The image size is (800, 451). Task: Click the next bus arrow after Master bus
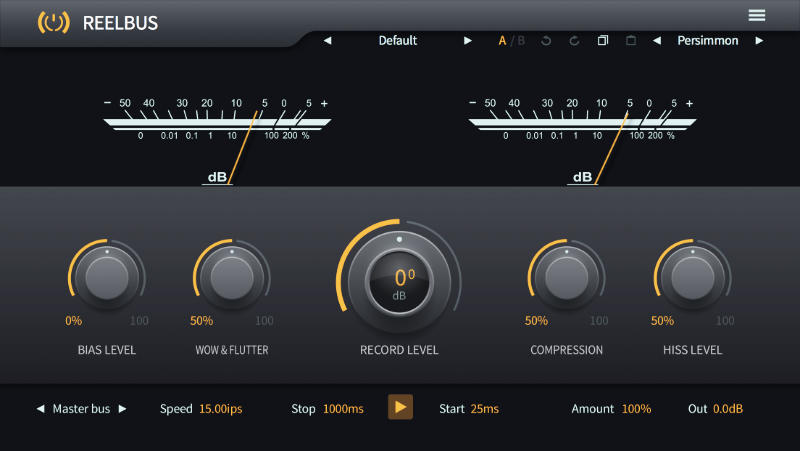122,409
